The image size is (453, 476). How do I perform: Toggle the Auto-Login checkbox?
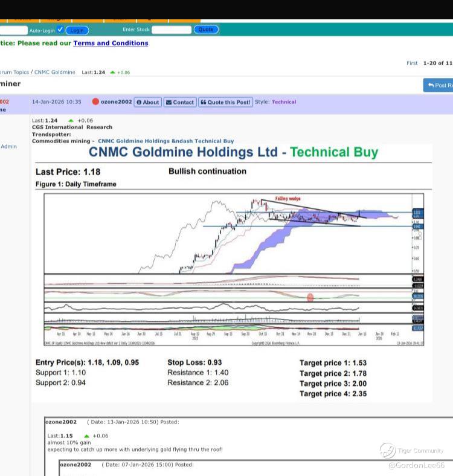tap(60, 30)
